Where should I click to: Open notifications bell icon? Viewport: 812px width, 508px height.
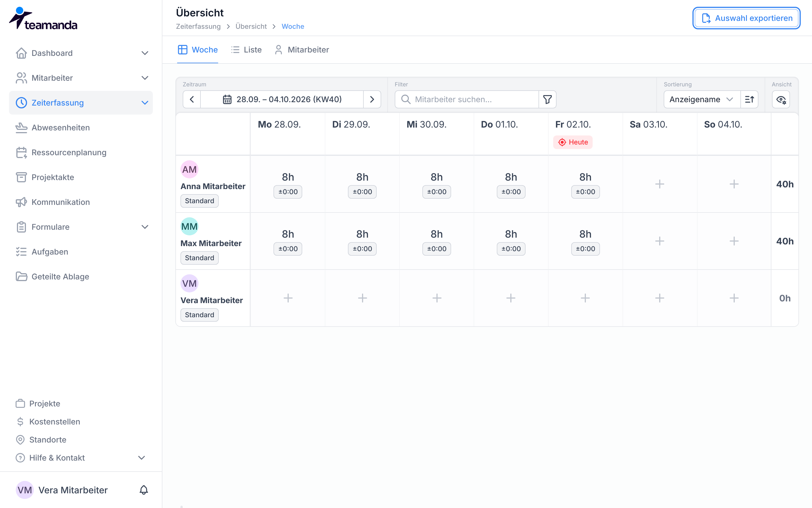[144, 490]
